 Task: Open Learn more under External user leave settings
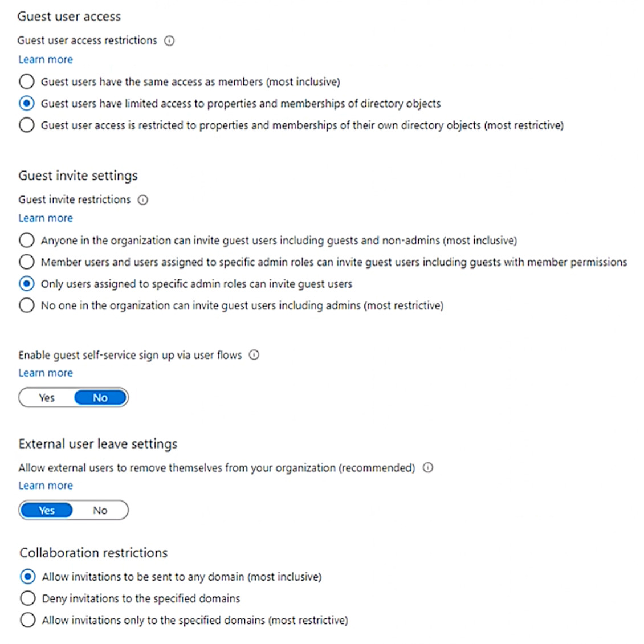[46, 486]
